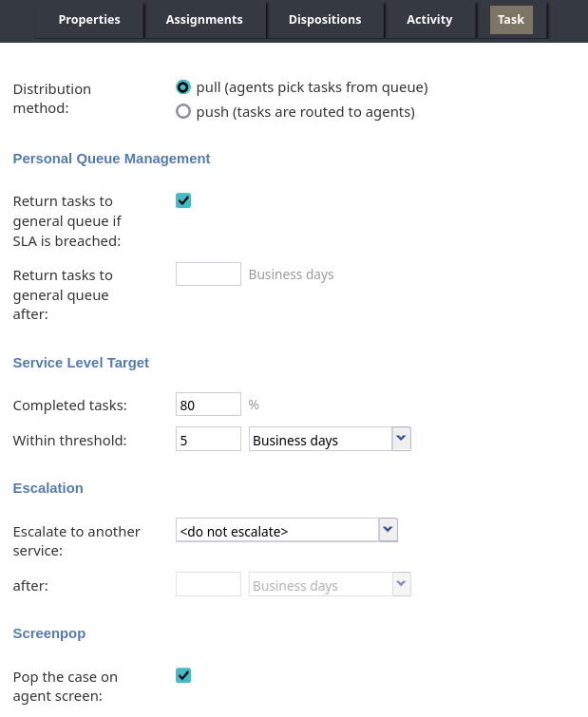Screen dimensions: 588x717
Task: Open the escalation after unit dropdown
Action: pyautogui.click(x=331, y=584)
